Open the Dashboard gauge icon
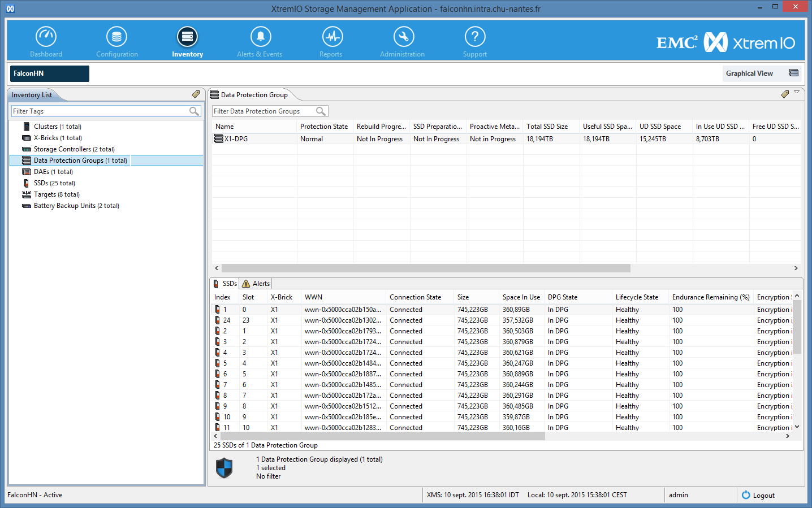Image resolution: width=812 pixels, height=508 pixels. coord(46,37)
